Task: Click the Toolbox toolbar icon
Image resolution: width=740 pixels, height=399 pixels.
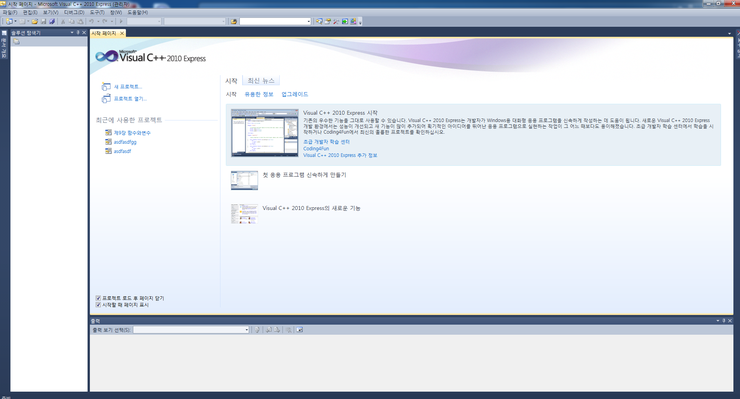Action: click(x=336, y=21)
